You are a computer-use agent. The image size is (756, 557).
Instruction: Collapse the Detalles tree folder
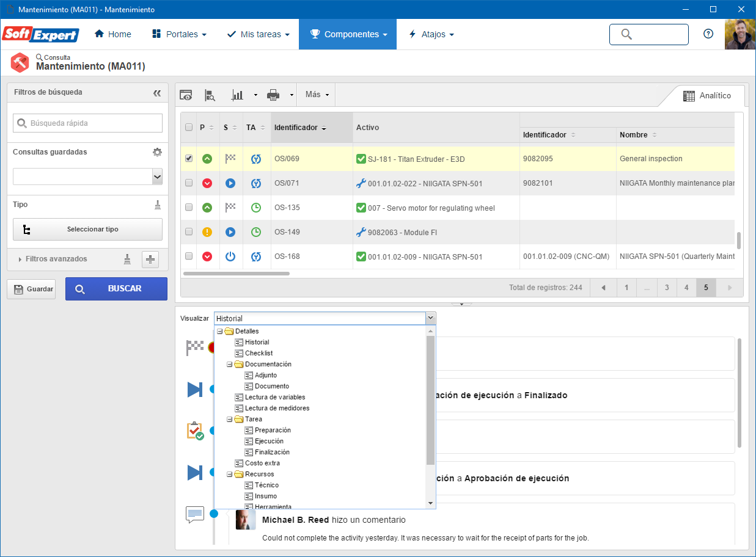[x=220, y=331]
